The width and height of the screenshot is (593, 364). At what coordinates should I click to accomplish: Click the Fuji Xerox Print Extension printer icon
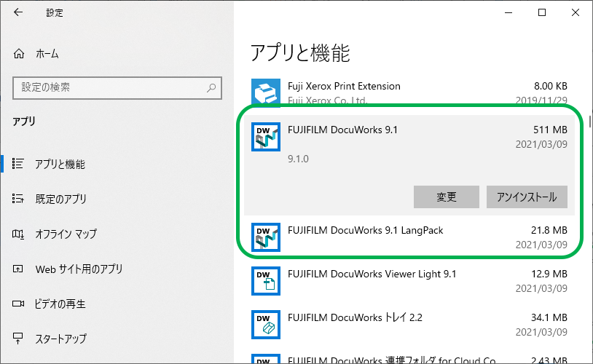266,92
